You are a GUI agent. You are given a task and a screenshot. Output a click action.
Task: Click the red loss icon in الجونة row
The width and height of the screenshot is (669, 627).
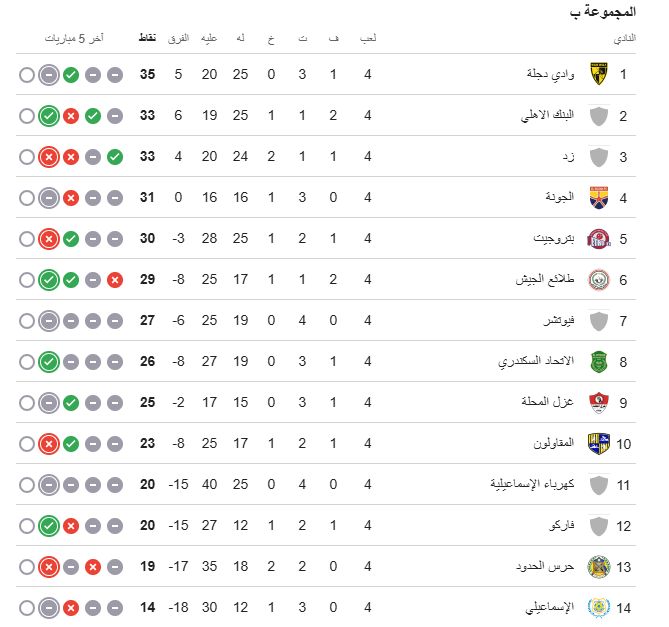[x=71, y=198]
